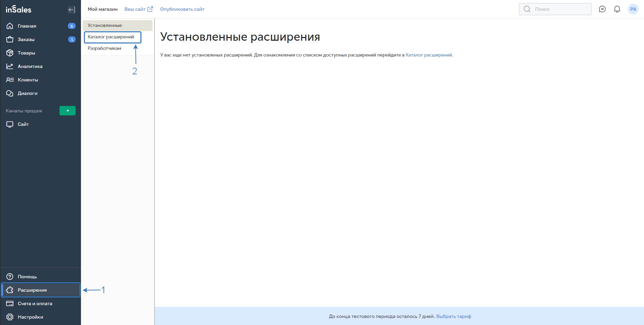Navigate to Аналитика
Image resolution: width=644 pixels, height=325 pixels.
click(x=41, y=66)
